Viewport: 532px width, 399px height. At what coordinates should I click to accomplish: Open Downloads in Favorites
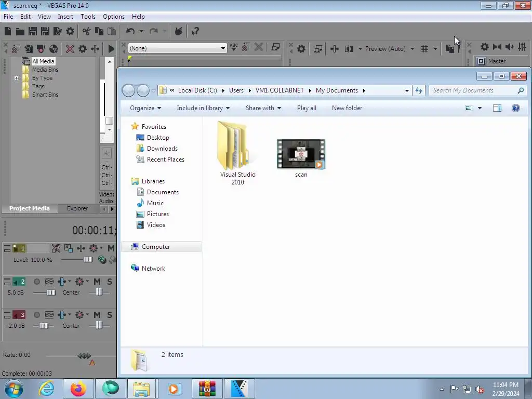[162, 148]
